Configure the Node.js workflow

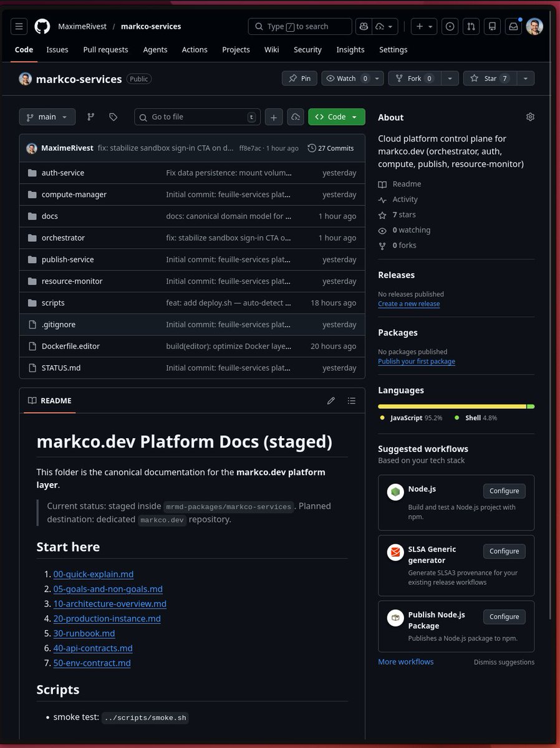tap(504, 491)
